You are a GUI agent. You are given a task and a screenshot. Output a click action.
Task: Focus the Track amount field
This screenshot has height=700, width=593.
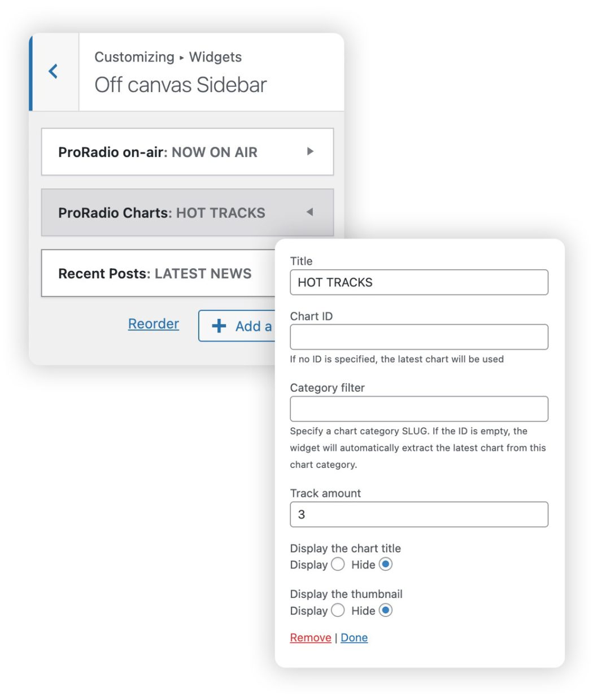coord(419,514)
